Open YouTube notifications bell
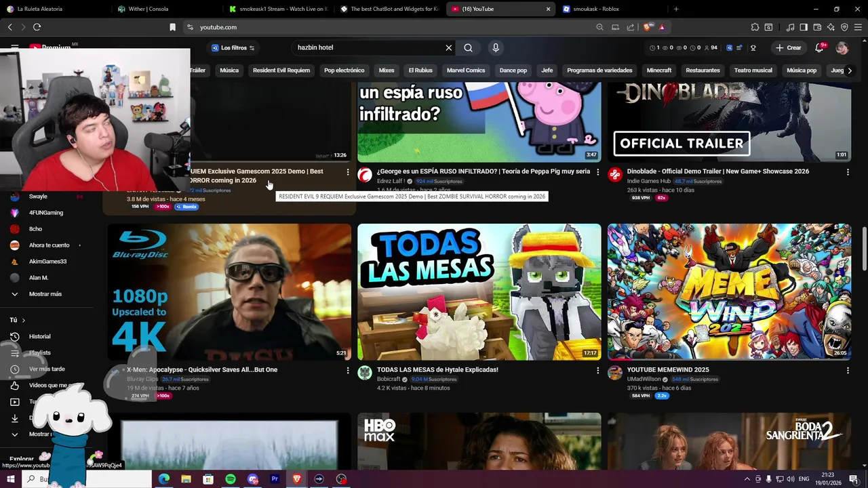 pyautogui.click(x=820, y=47)
